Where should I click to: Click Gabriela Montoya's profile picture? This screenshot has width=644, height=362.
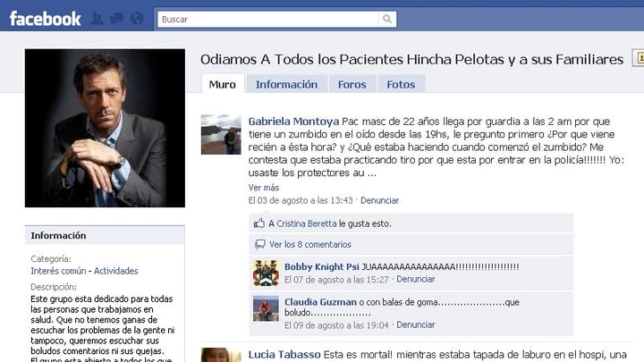click(220, 135)
